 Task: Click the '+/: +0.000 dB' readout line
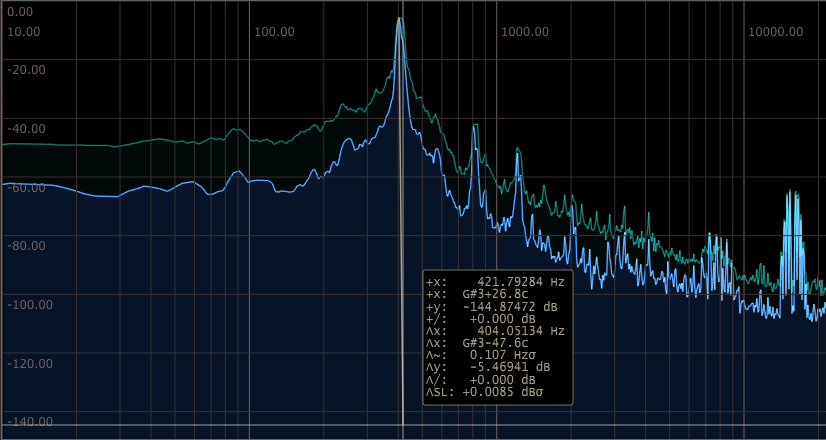point(481,319)
